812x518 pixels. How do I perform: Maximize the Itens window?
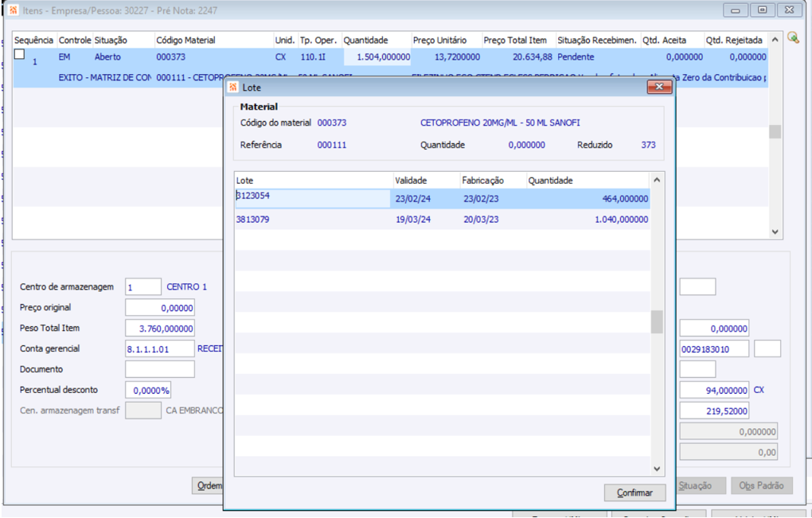pos(762,10)
